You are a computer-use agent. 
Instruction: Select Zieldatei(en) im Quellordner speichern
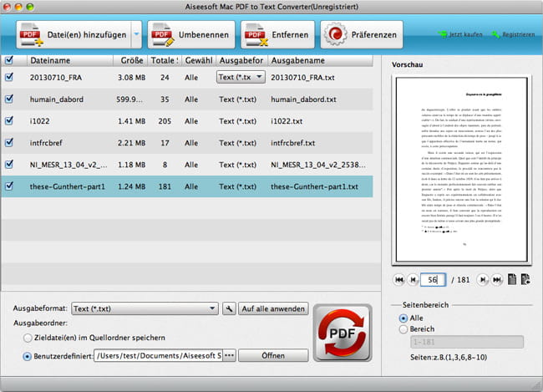(x=28, y=338)
